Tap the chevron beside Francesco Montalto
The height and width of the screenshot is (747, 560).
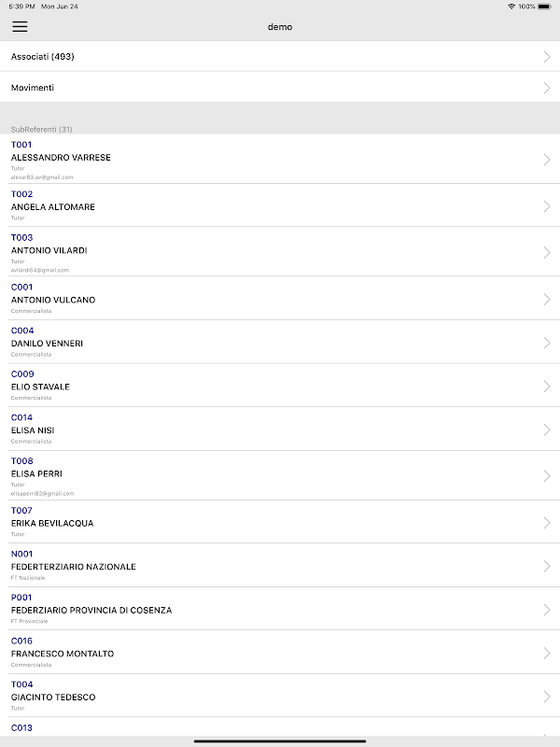547,654
